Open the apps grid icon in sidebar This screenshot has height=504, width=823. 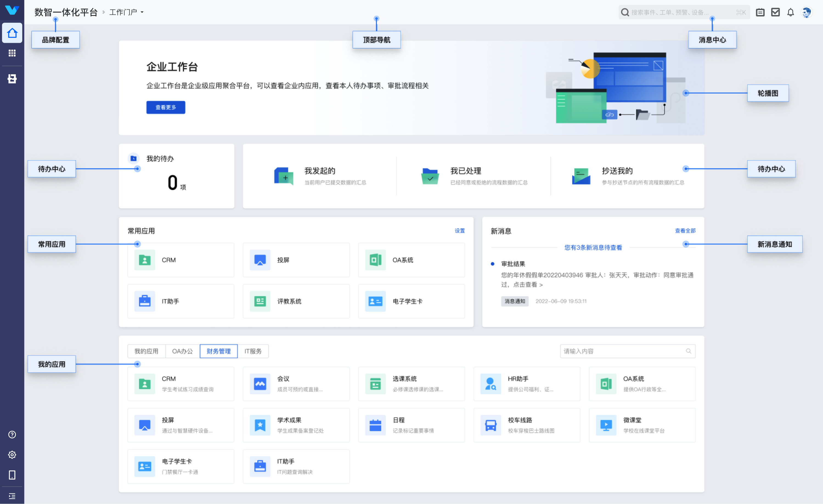click(12, 53)
